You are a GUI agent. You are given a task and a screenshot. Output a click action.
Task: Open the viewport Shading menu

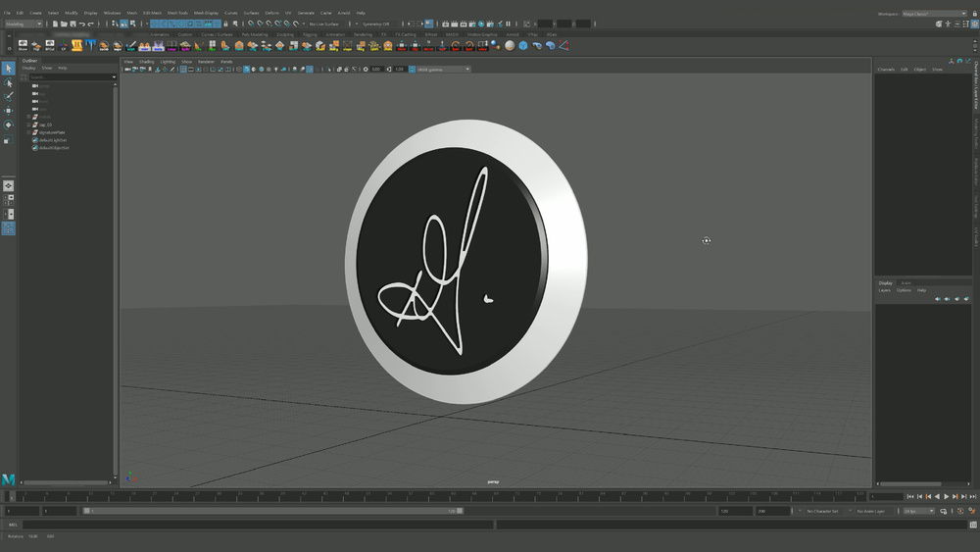click(x=146, y=62)
